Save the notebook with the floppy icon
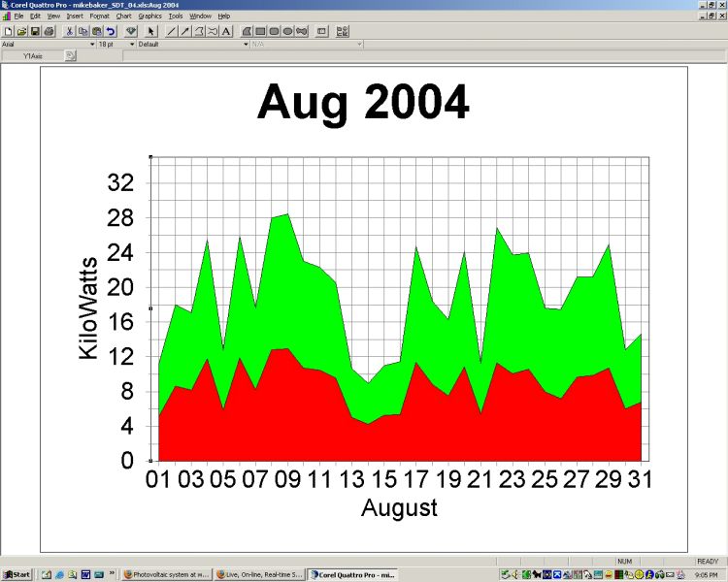The height and width of the screenshot is (582, 728). click(x=35, y=31)
